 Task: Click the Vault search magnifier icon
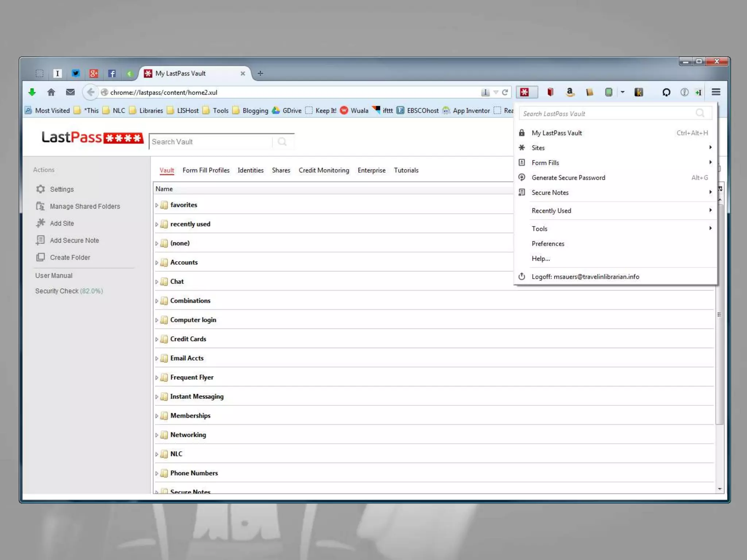(282, 142)
